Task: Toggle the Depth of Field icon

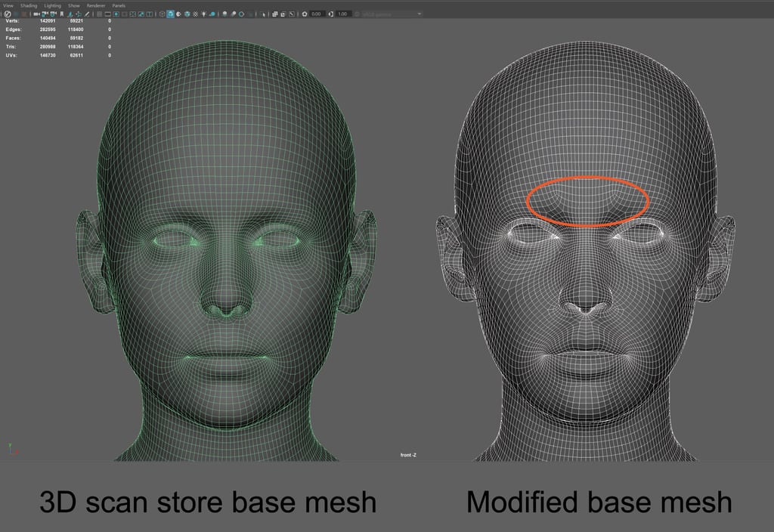Action: coord(250,14)
